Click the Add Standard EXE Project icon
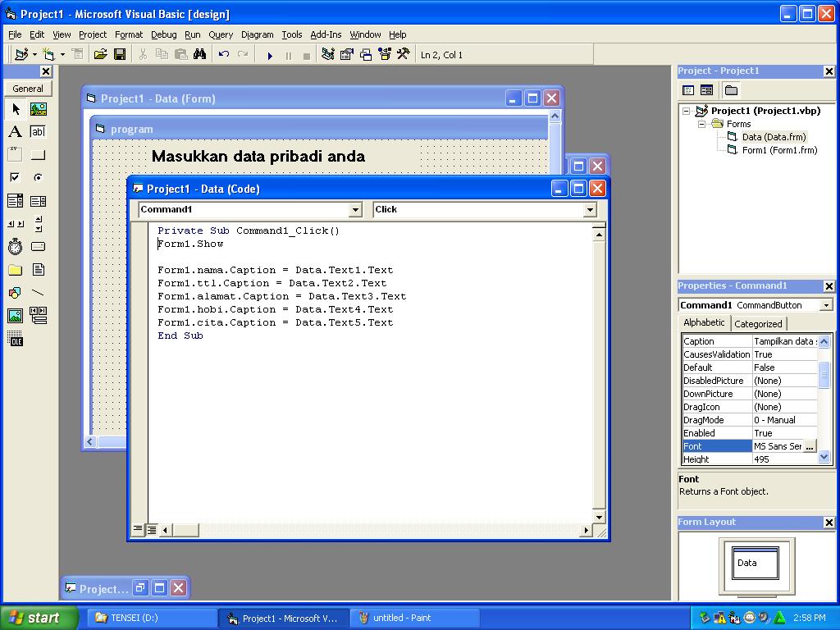Viewport: 840px width, 630px height. (21, 55)
